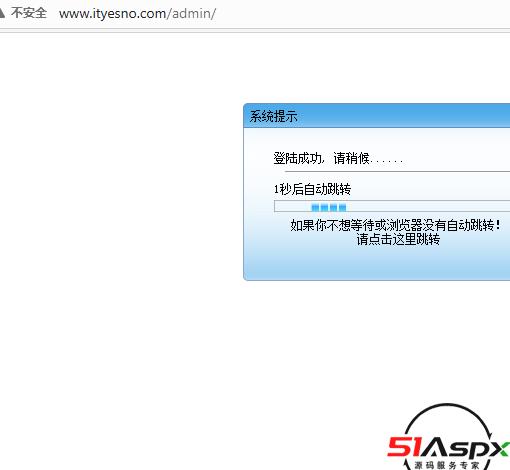Follow the 请点击这里跳转 link
Image resolution: width=510 pixels, height=470 pixels.
[x=398, y=239]
